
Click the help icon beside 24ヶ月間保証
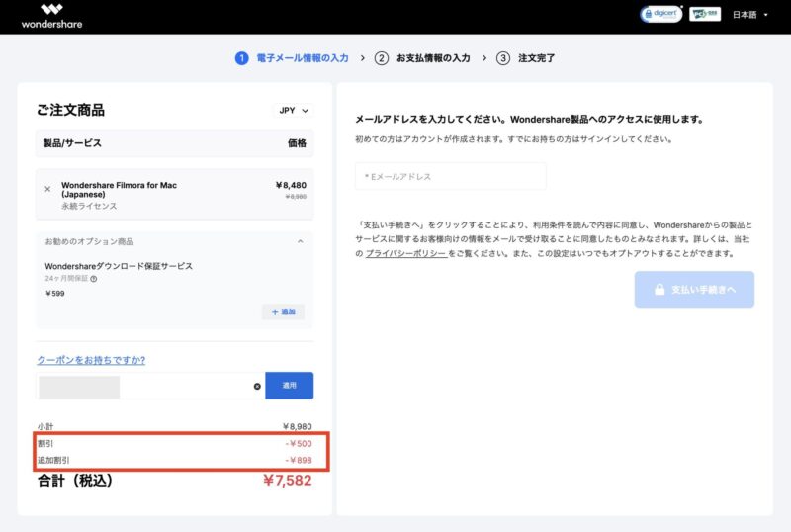[x=94, y=279]
